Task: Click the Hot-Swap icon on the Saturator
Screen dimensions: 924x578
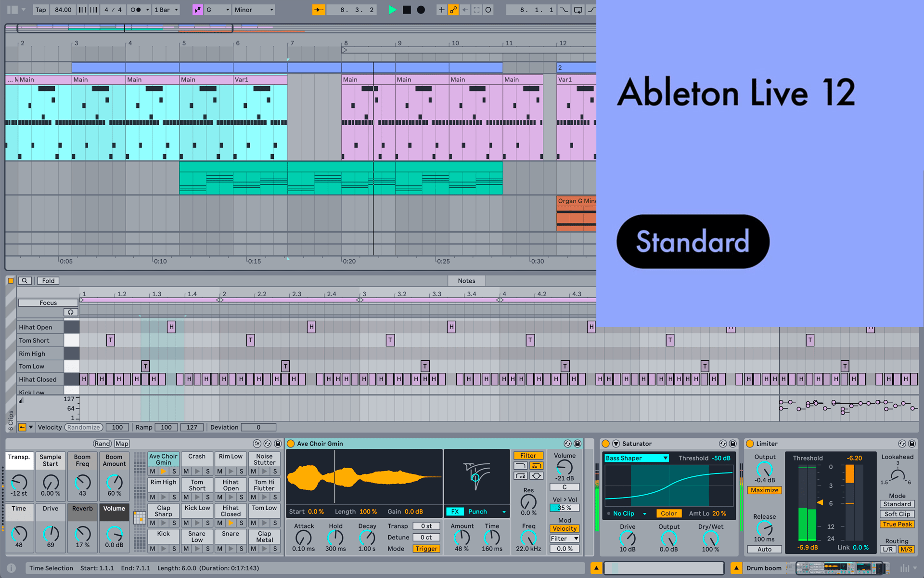Action: pyautogui.click(x=722, y=444)
